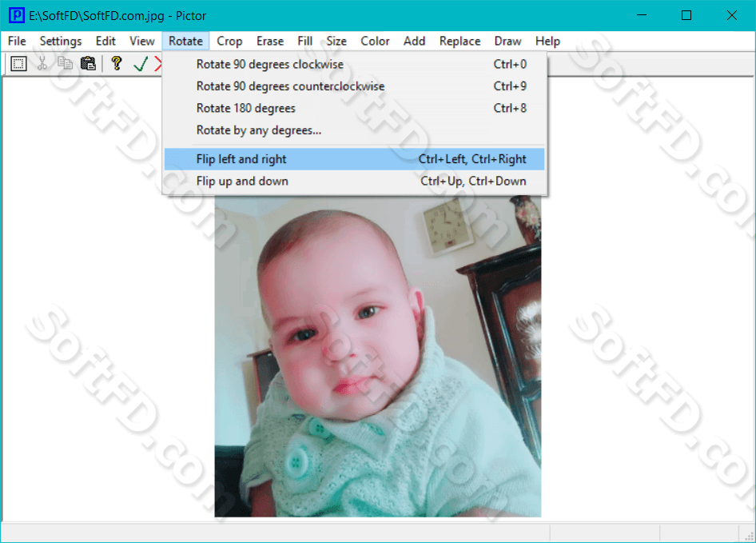Open the Size menu
This screenshot has height=543, width=756.
[336, 41]
